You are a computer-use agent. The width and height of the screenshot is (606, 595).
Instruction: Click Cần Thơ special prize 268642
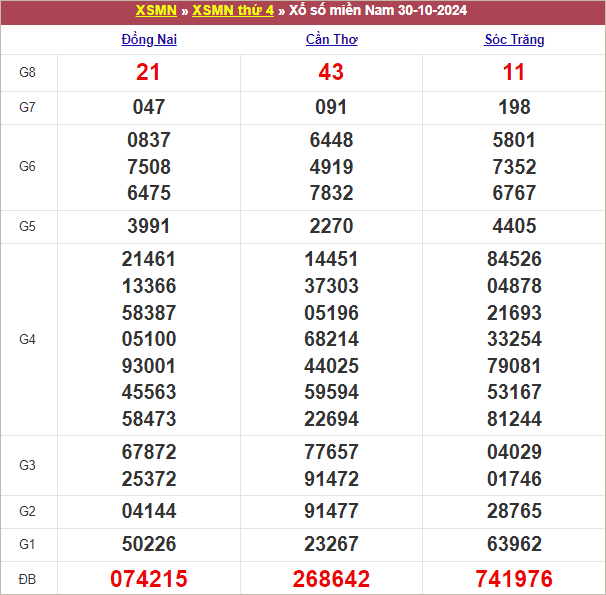331,579
